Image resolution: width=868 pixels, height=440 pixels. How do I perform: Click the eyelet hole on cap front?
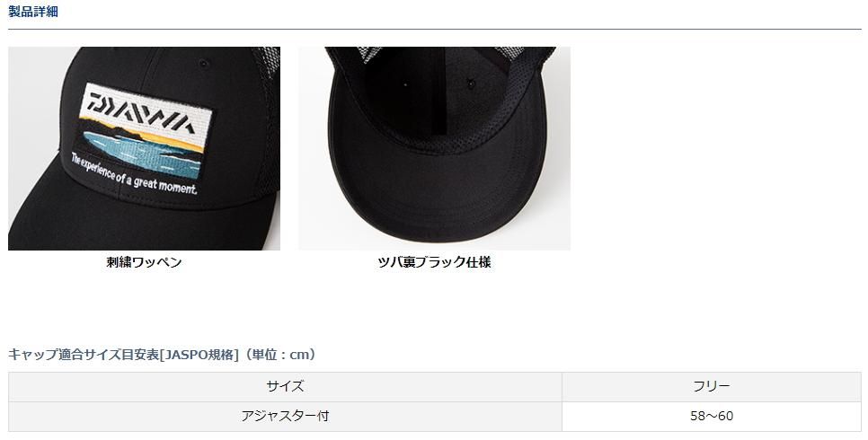(204, 64)
